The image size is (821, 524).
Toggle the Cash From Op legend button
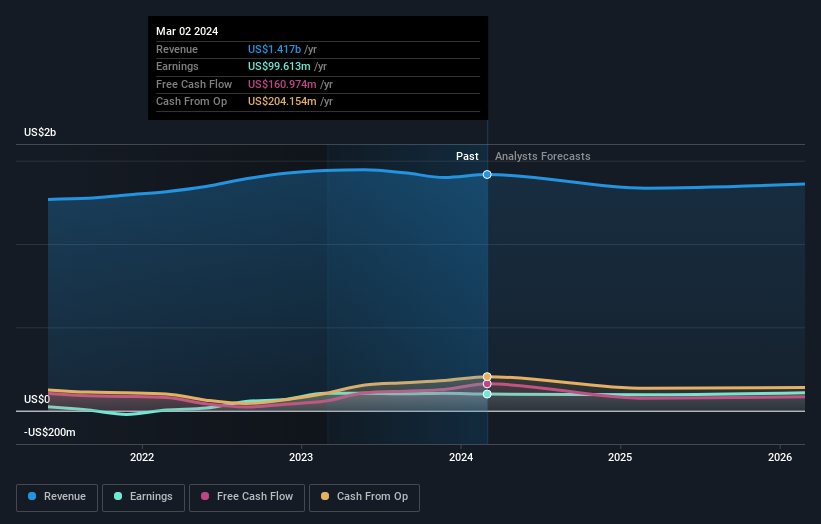364,497
